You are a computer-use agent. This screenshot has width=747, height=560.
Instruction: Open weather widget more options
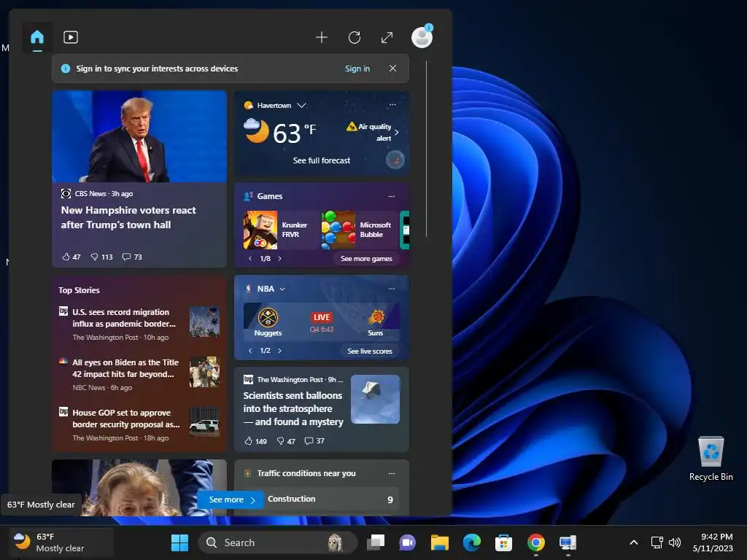pos(392,105)
